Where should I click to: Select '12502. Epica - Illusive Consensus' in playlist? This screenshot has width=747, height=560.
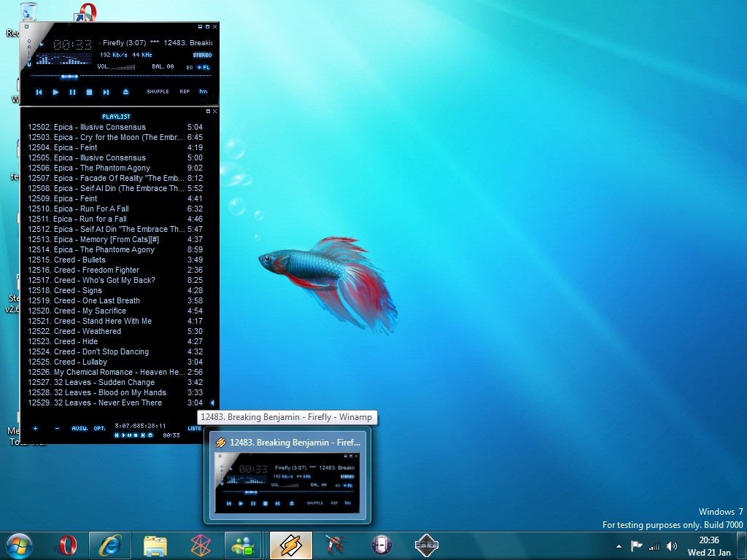point(115,127)
